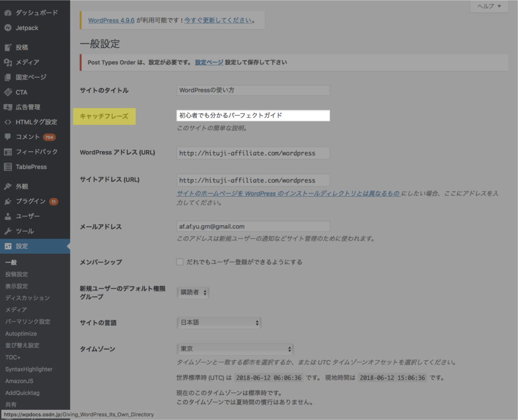Open the パーマリンク設定 submenu
518x420 pixels.
pos(28,321)
